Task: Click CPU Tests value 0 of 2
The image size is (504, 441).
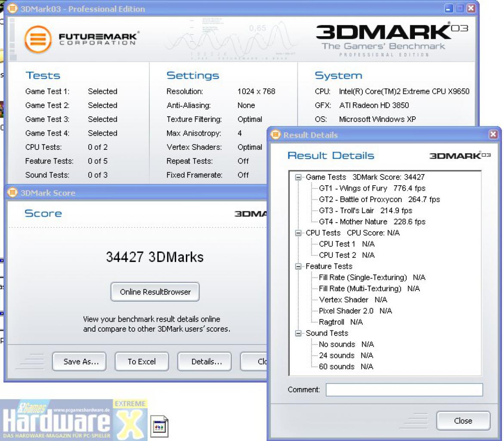Action: [x=98, y=147]
